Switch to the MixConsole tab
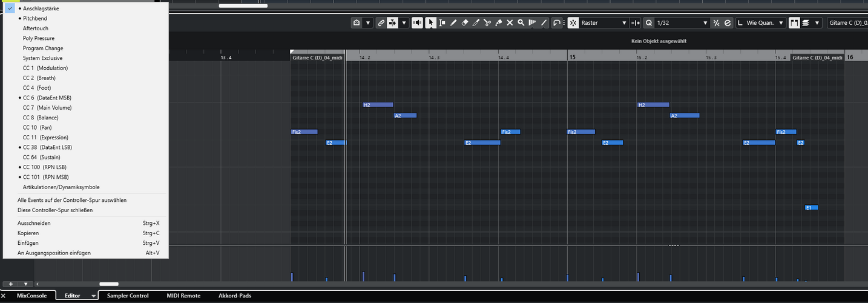 pyautogui.click(x=31, y=296)
